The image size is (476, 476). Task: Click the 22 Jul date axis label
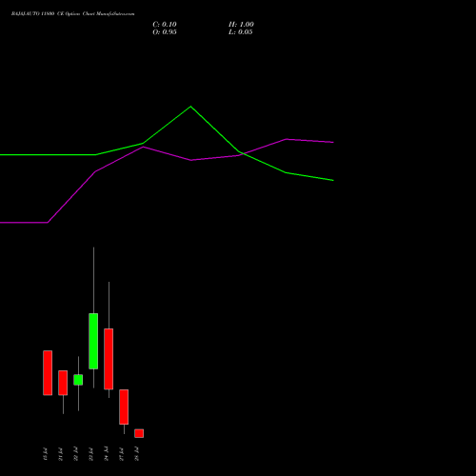[x=75, y=454]
